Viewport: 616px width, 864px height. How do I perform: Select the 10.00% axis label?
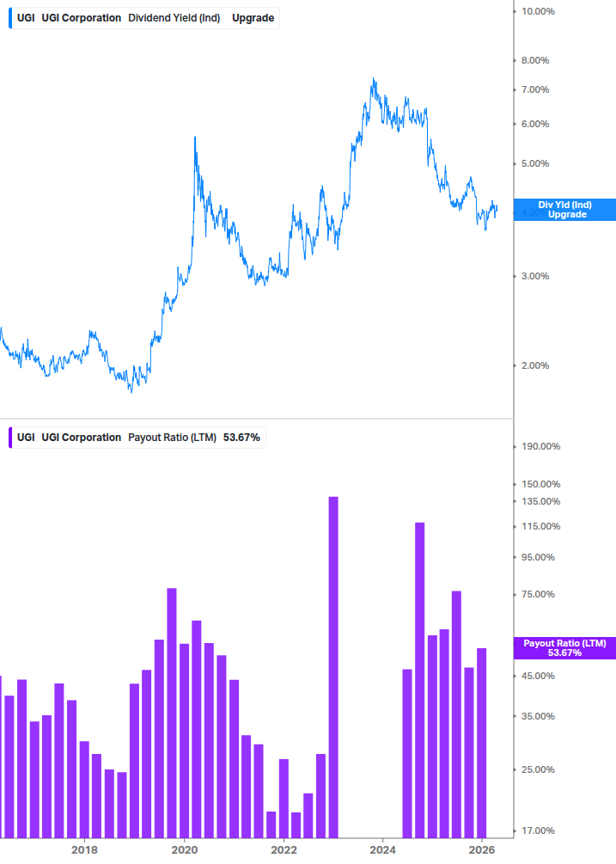click(x=537, y=12)
